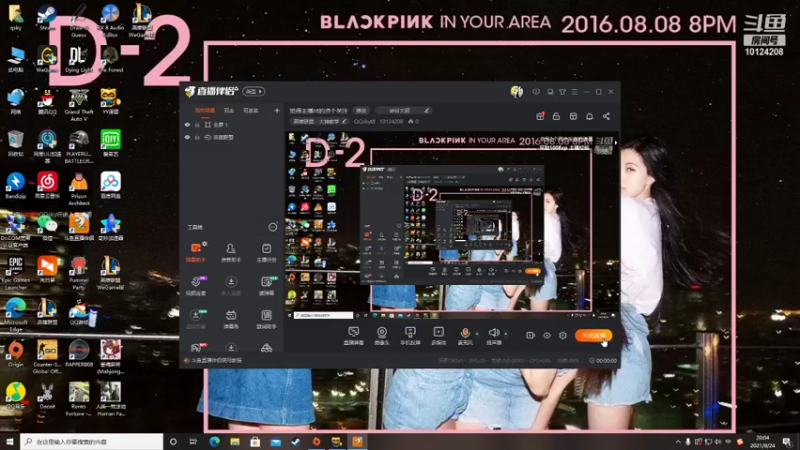Viewport: 800px width, 450px height.
Task: Switch to the third scene tab
Action: coord(251,111)
